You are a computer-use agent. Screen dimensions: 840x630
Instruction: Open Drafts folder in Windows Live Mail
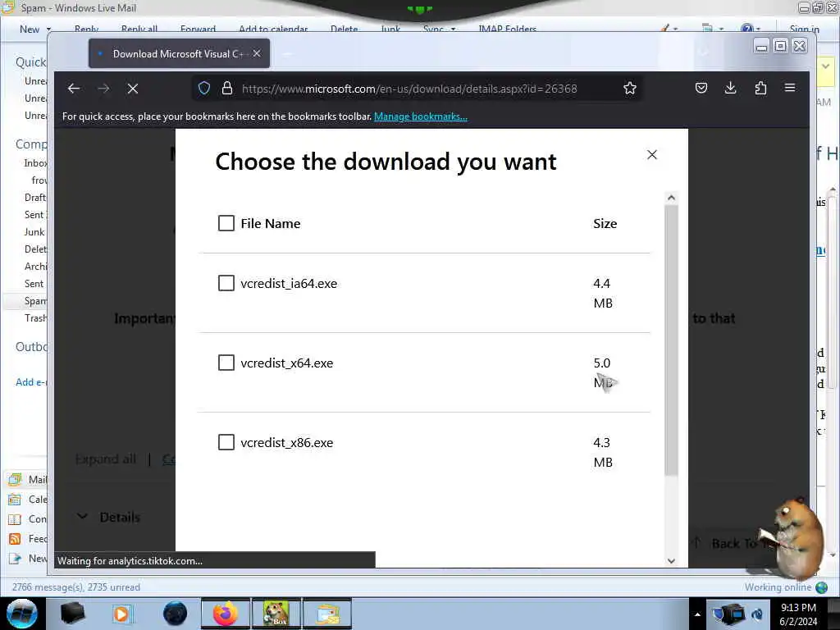(x=35, y=198)
